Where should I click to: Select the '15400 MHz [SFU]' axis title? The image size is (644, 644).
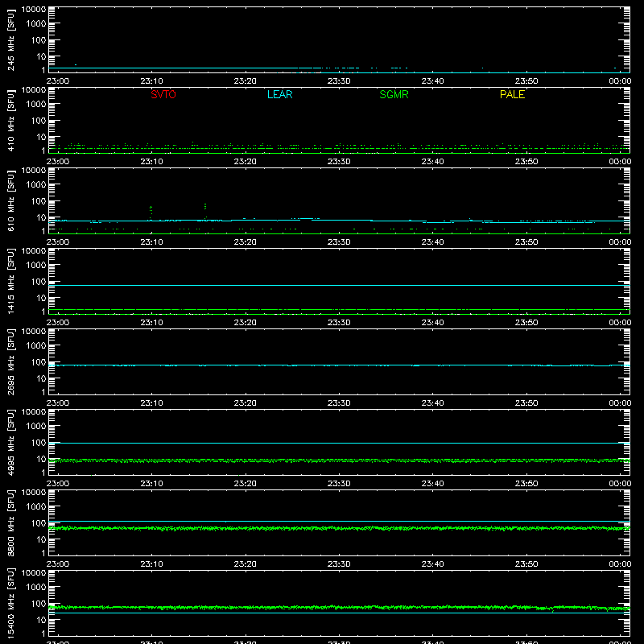(10, 603)
